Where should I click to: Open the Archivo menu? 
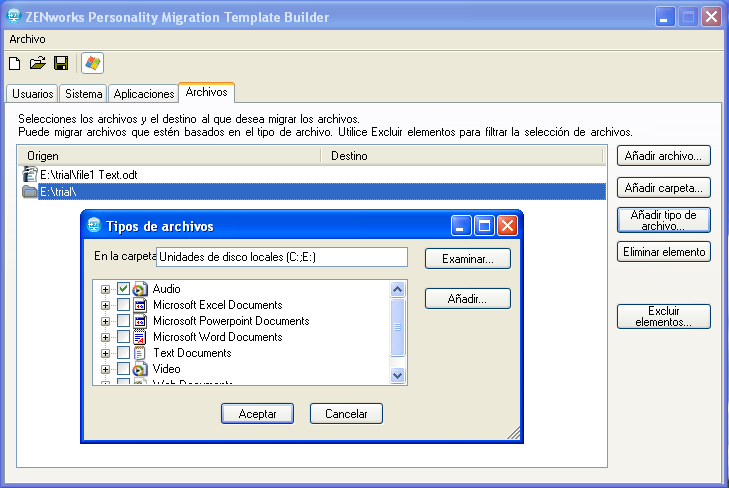27,39
